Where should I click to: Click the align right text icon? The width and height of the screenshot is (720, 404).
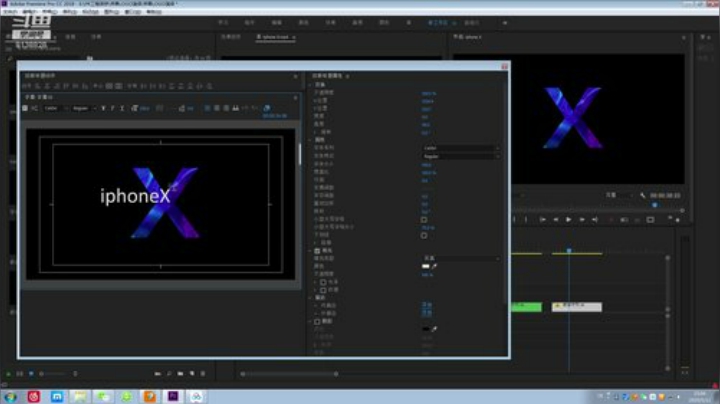point(226,108)
